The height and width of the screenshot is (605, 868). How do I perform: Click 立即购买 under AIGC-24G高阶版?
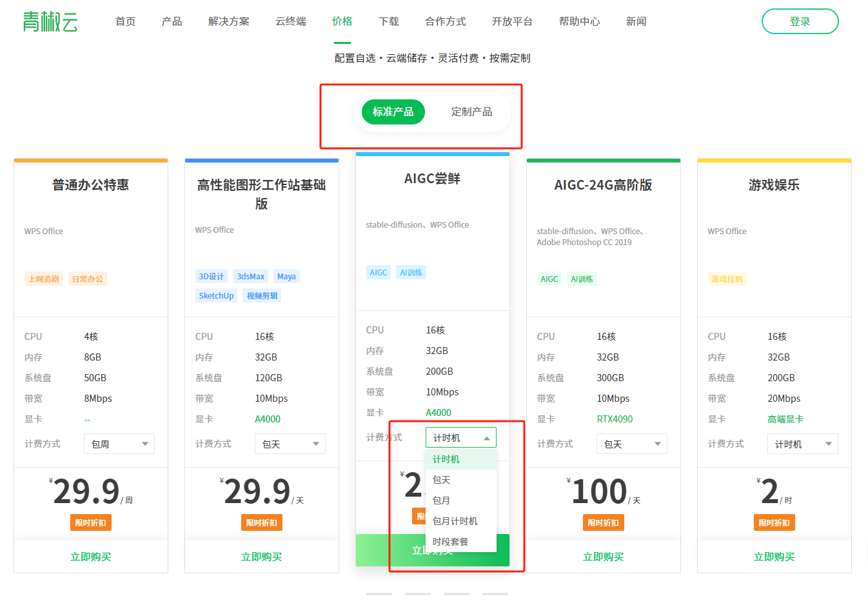[x=604, y=557]
